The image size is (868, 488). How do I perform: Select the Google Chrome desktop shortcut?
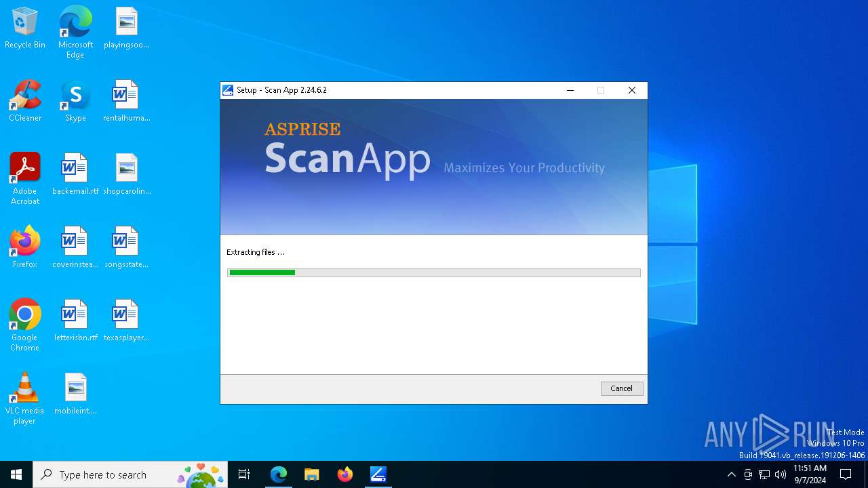click(25, 325)
